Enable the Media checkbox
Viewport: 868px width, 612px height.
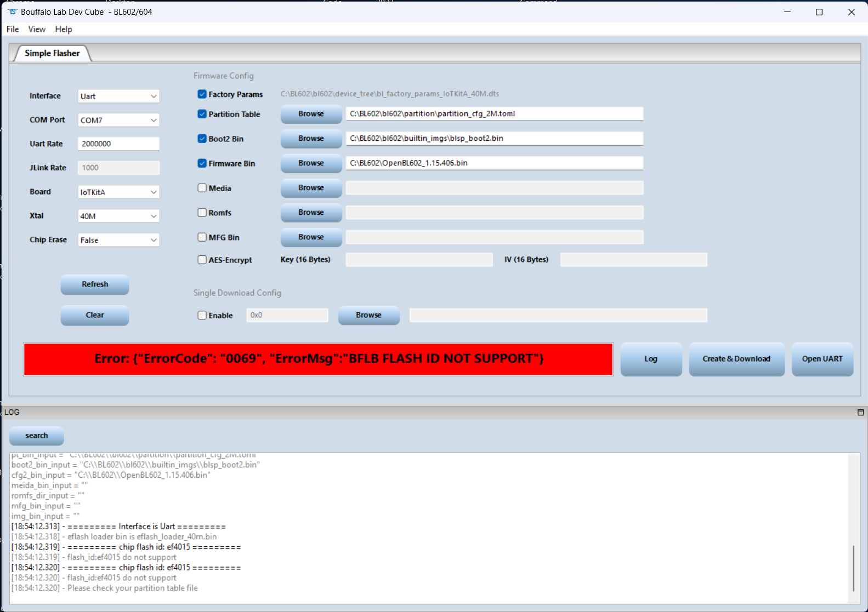pos(202,188)
